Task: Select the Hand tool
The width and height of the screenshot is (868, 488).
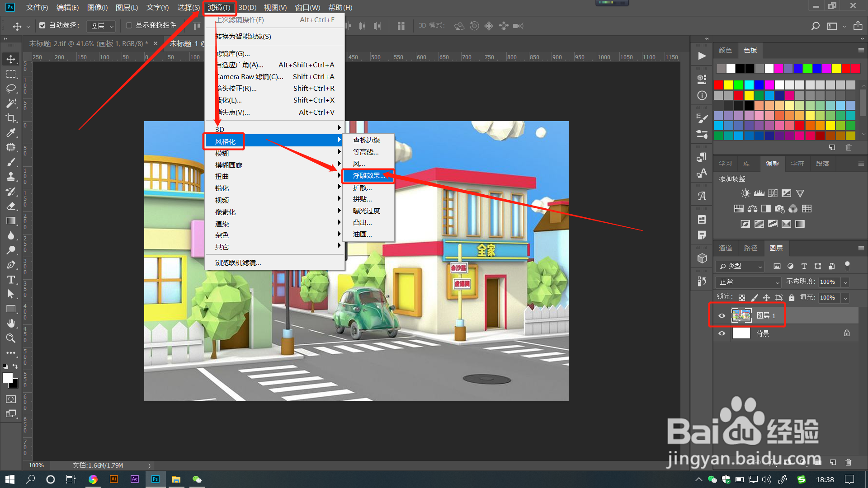Action: click(11, 324)
